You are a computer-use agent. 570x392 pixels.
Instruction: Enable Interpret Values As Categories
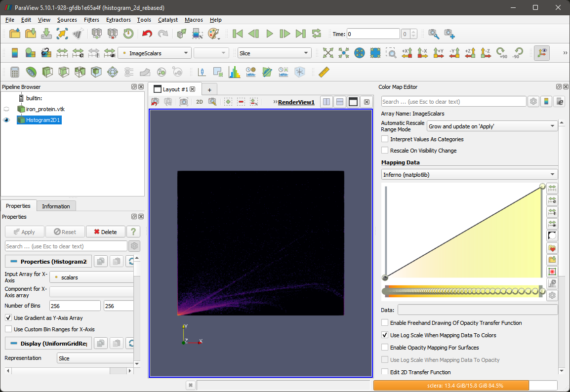coord(385,139)
